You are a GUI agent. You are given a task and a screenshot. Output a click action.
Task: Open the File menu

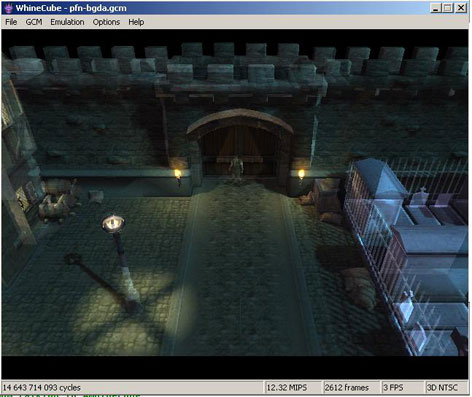click(x=11, y=22)
